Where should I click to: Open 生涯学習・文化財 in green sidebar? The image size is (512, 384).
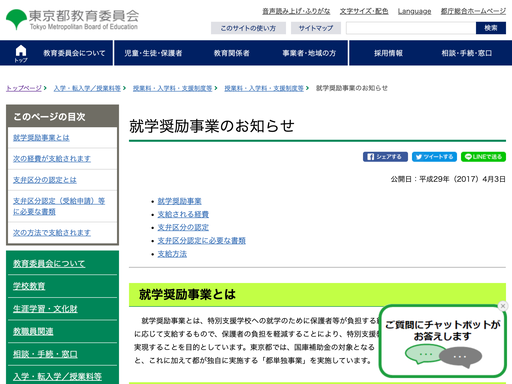45,309
